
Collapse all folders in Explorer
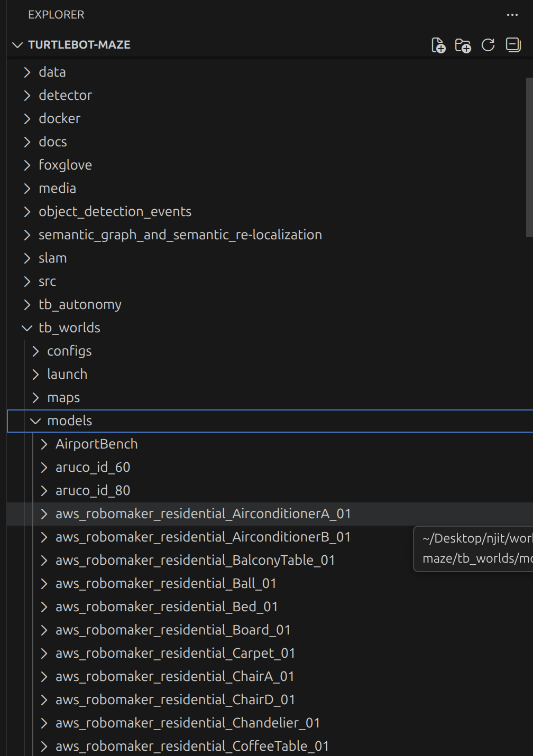[513, 45]
